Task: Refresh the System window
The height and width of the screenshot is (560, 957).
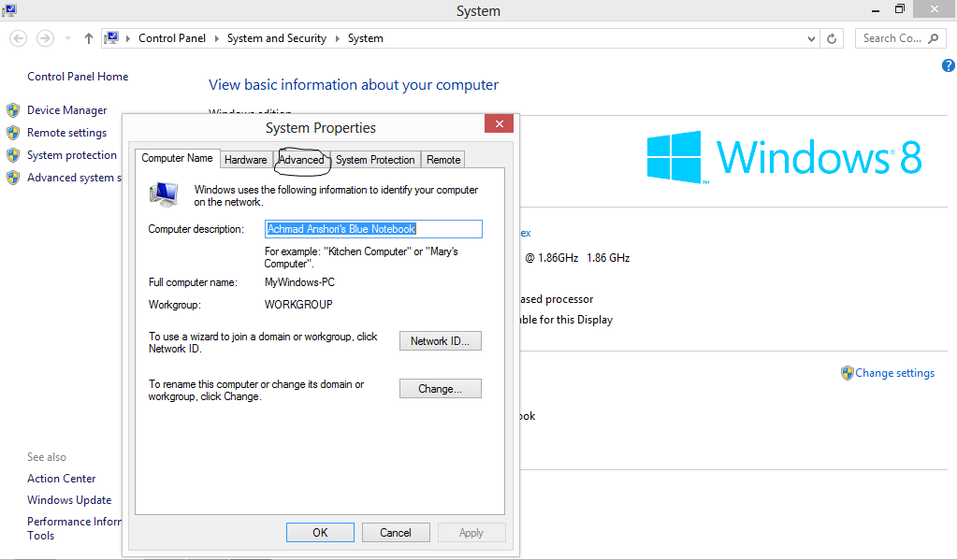Action: click(832, 38)
